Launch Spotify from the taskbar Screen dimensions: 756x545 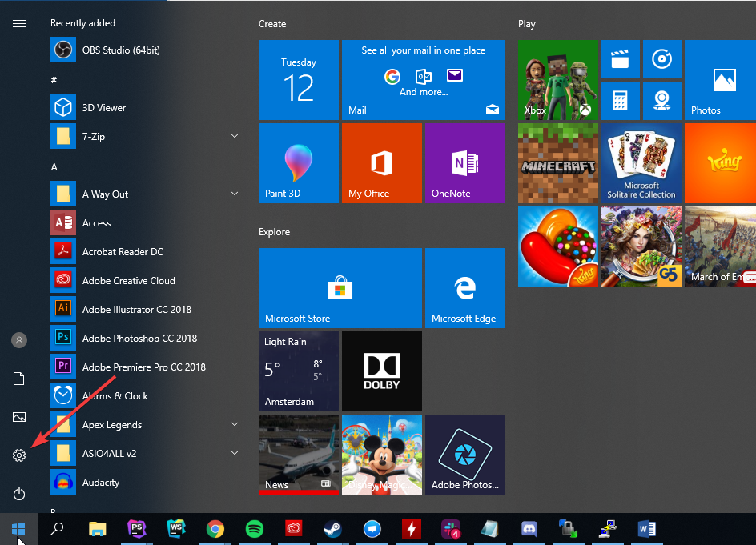(254, 528)
